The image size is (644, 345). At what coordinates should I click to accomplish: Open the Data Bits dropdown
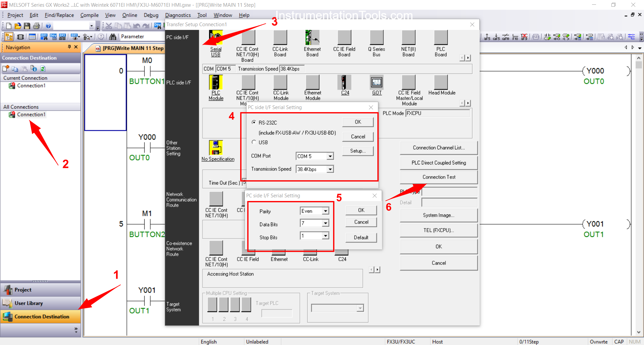325,223
